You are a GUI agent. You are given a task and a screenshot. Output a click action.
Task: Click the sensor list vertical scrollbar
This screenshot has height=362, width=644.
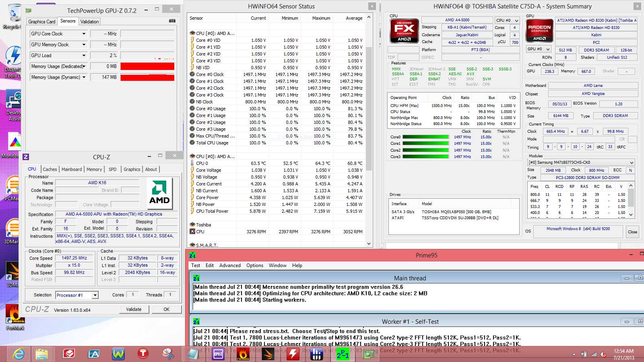[369, 131]
